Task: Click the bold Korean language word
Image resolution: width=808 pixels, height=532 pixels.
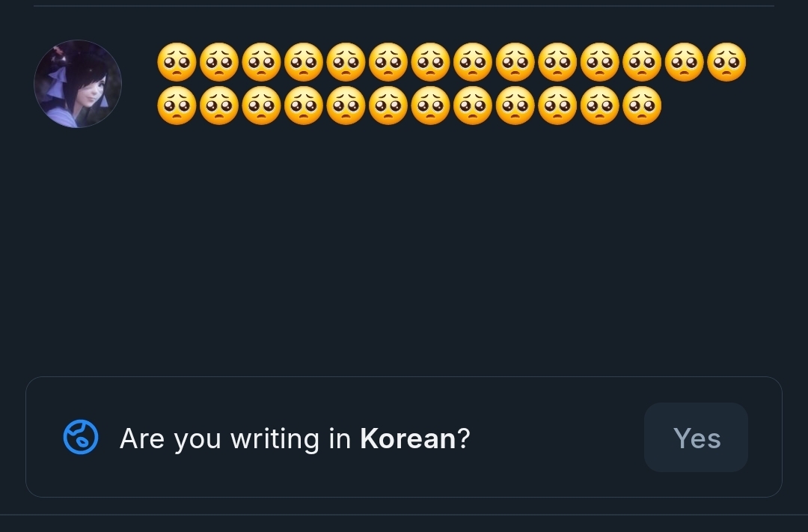Action: [408, 438]
